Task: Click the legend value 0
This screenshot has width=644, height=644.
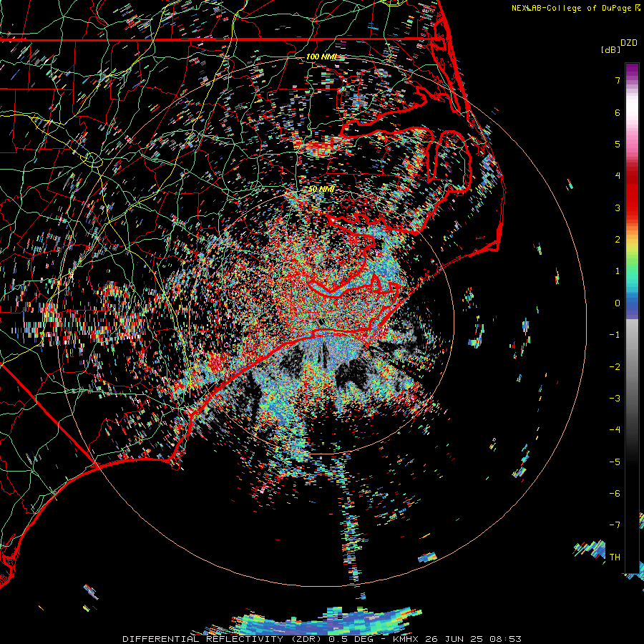Action: click(618, 303)
